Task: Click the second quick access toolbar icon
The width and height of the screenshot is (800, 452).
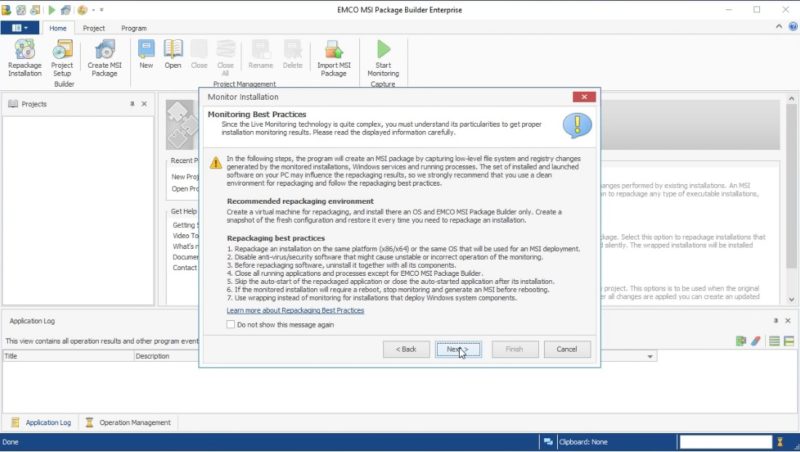Action: click(x=21, y=10)
